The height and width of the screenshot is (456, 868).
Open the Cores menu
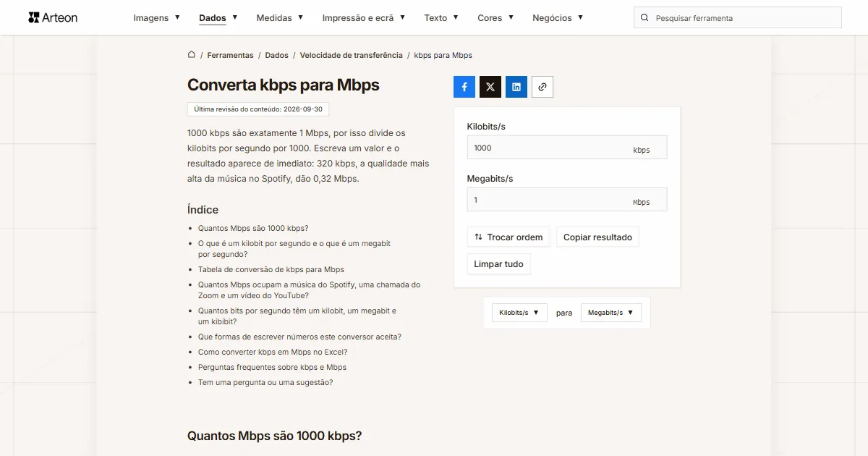[495, 17]
